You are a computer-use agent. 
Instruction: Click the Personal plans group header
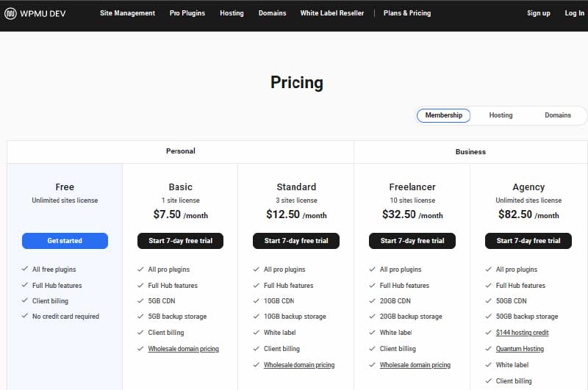[x=180, y=151]
